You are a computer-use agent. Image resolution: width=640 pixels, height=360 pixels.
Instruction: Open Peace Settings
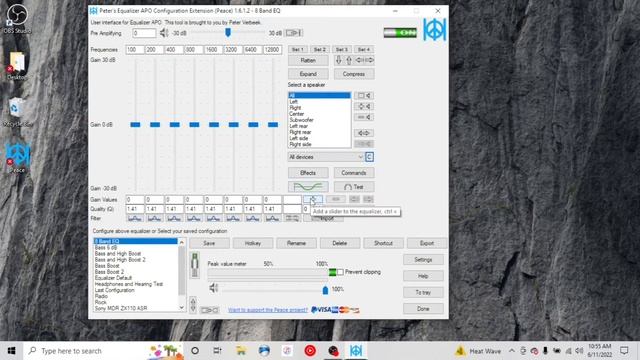tap(423, 260)
